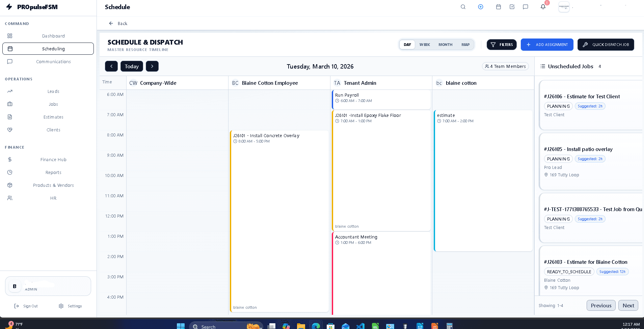Toggle the Map view mode
The width and height of the screenshot is (644, 329).
(465, 44)
